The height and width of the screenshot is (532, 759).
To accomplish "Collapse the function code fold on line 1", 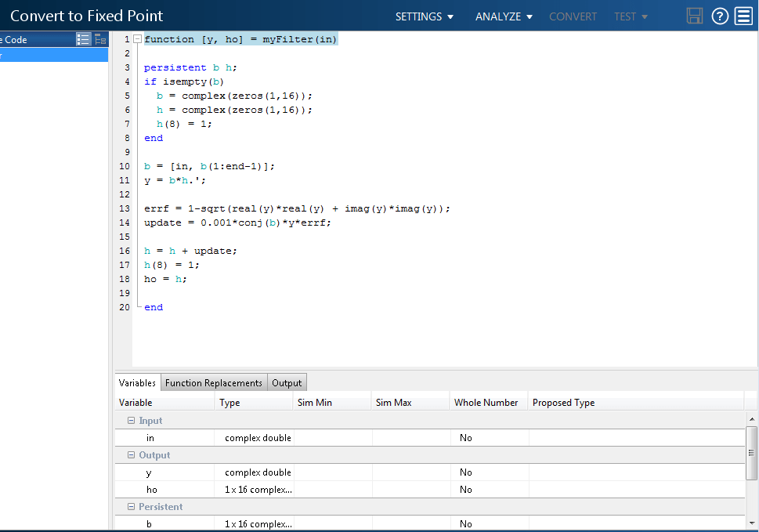I will click(x=138, y=39).
